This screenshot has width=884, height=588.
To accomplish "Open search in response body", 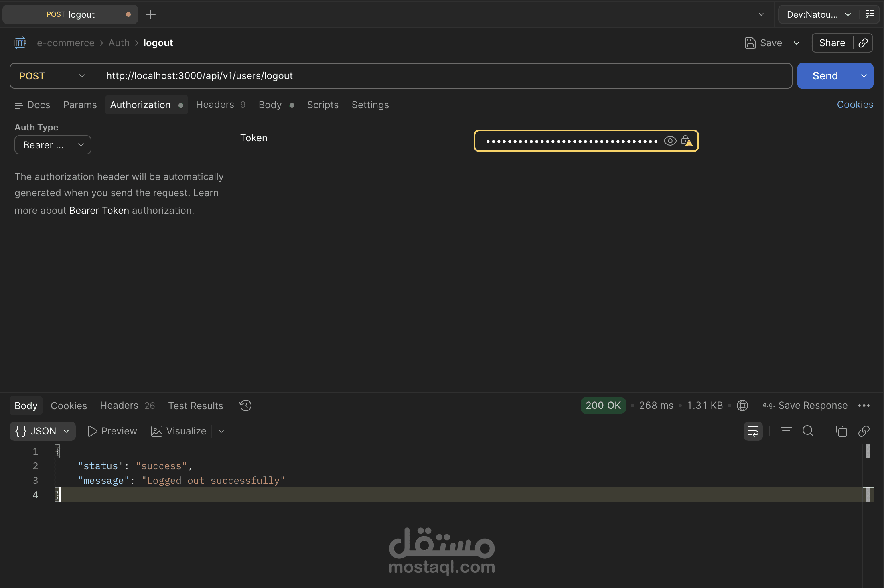I will 808,431.
